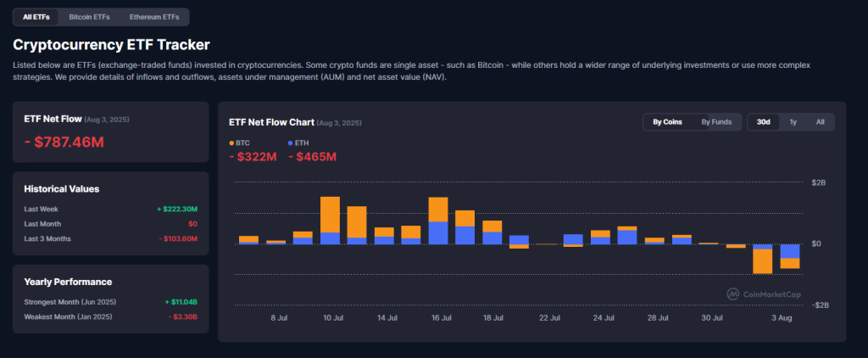Click the -$787.46M net flow value
Viewport: 868px width, 358px height.
tap(64, 142)
